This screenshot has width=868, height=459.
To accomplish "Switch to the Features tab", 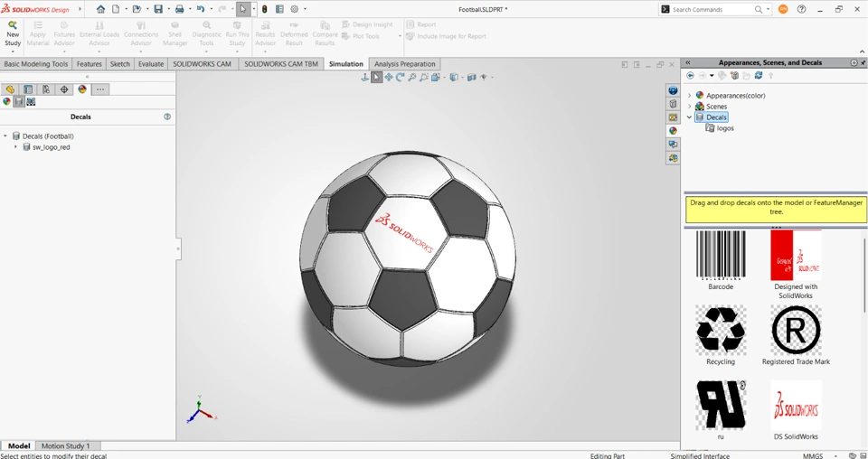I will pos(90,63).
